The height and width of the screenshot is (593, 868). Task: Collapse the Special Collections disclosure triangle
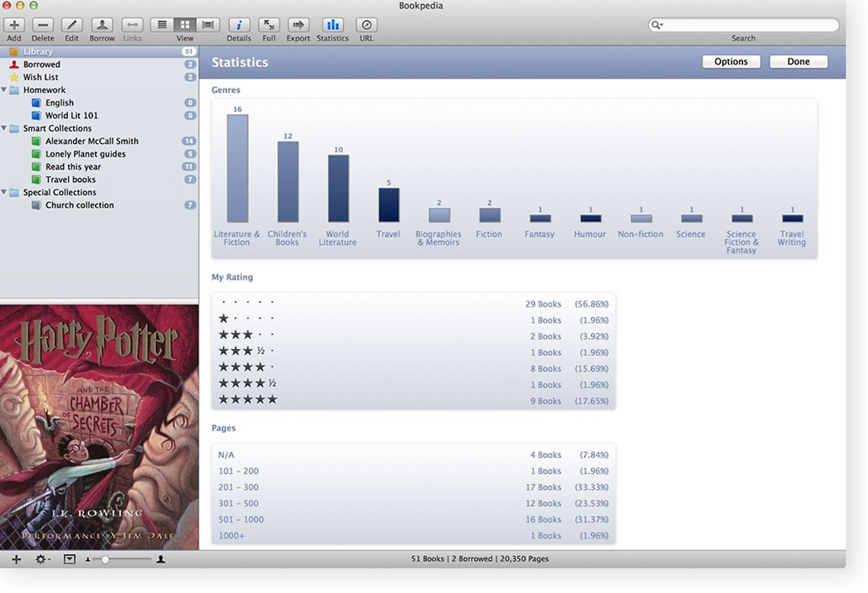coord(4,192)
